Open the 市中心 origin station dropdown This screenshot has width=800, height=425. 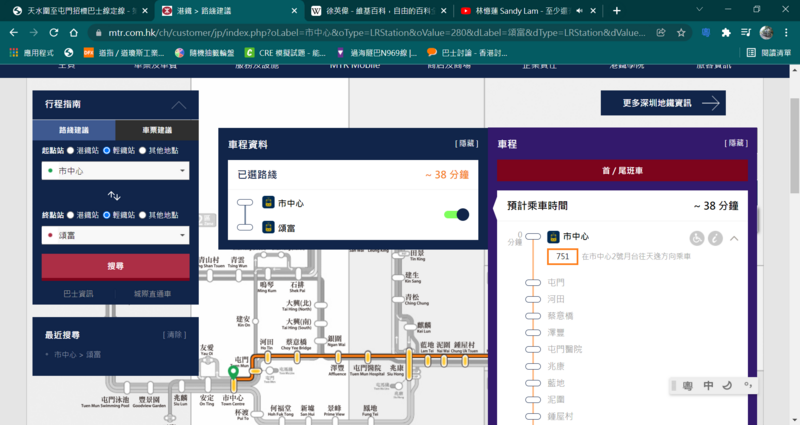[115, 171]
